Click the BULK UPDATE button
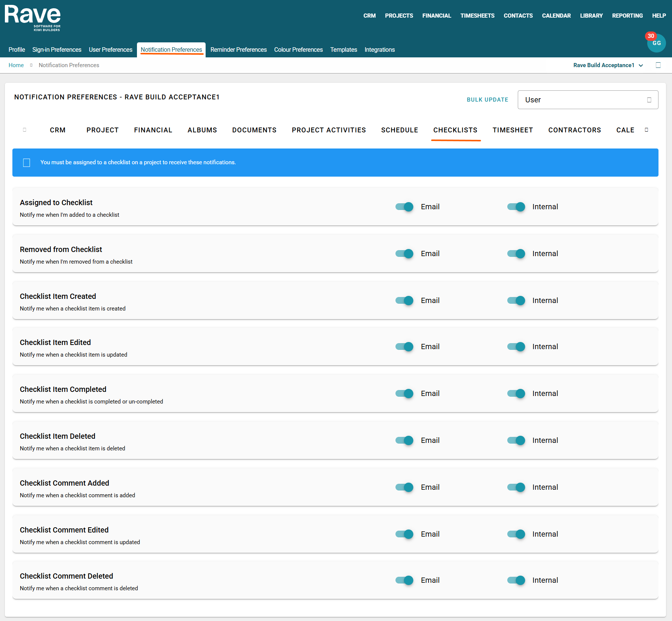 tap(487, 100)
